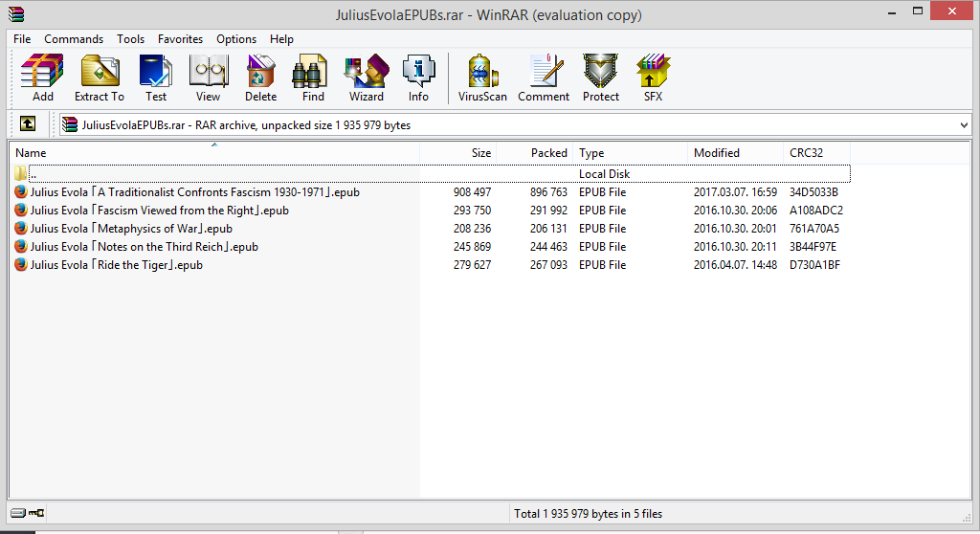Click modified date 2017.03.07. 16:59
This screenshot has height=534, width=980.
[x=735, y=192]
